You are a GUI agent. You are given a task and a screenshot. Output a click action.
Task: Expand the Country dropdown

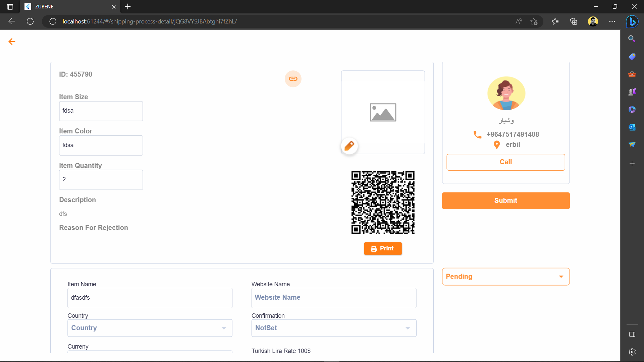click(x=150, y=328)
